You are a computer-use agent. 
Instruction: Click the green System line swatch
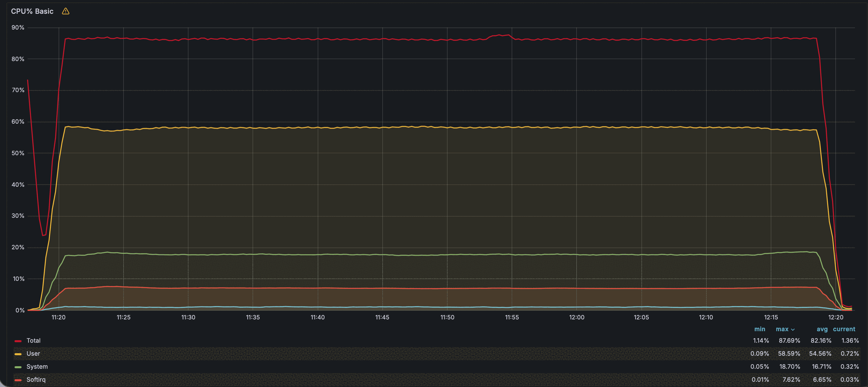18,367
